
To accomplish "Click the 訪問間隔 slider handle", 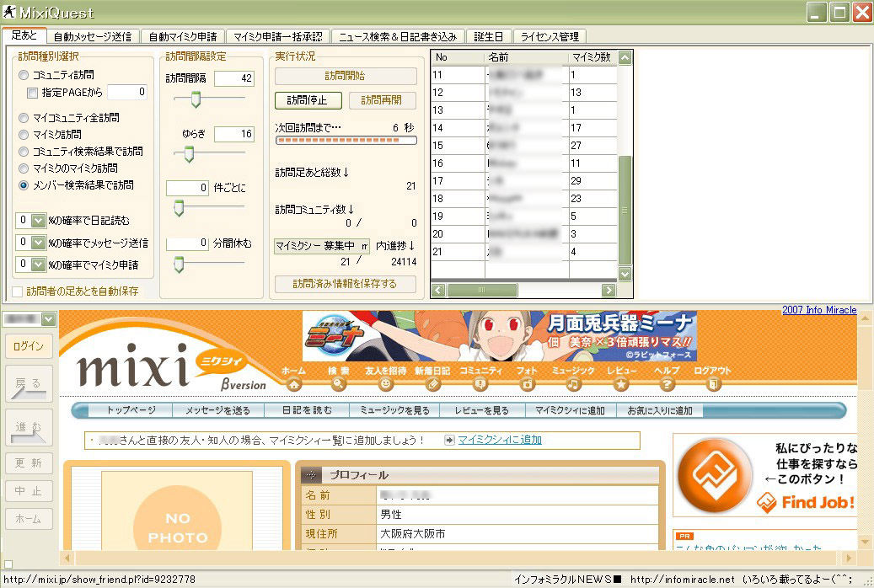I will coord(196,99).
